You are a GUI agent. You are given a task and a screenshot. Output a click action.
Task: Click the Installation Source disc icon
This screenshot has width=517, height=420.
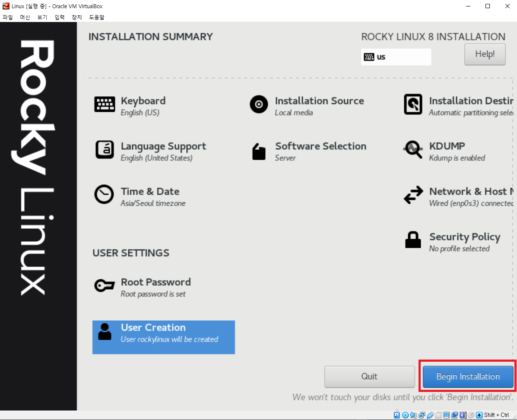tap(259, 104)
